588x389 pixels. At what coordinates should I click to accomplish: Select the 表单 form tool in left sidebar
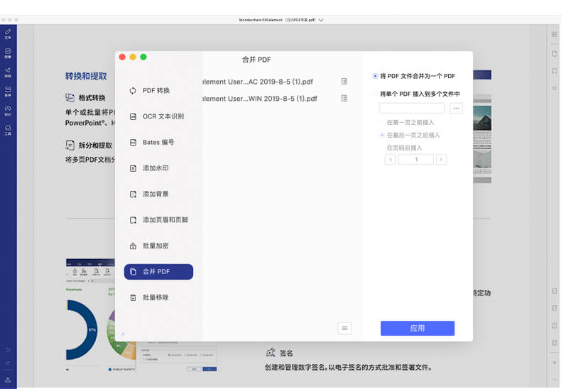tap(8, 92)
